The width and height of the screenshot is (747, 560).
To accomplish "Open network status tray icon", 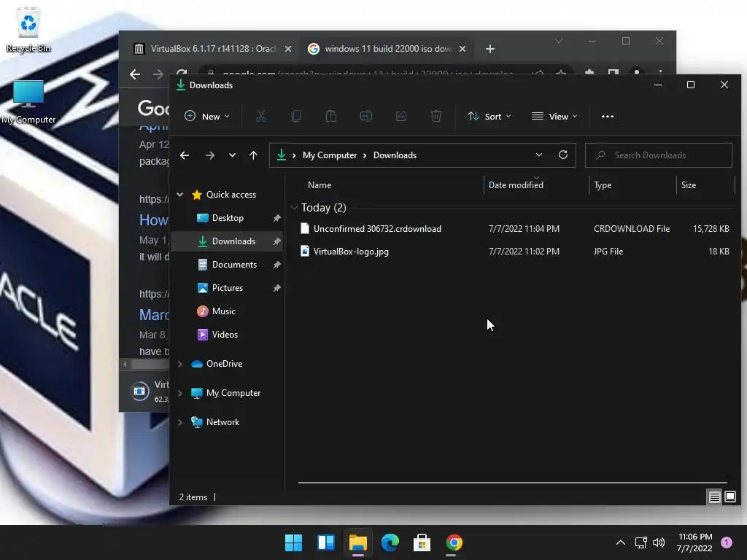I will click(x=641, y=542).
